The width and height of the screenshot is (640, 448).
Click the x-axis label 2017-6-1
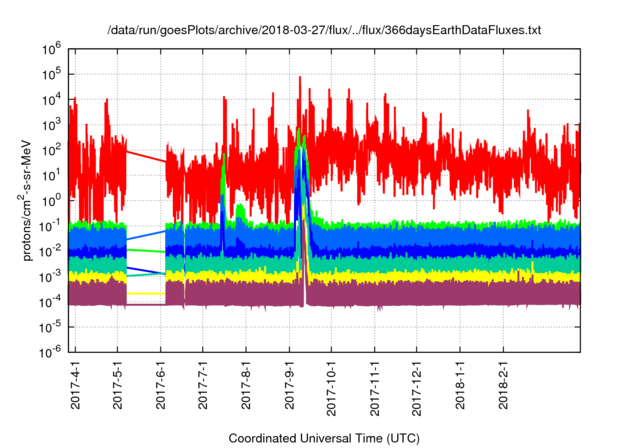coord(160,384)
